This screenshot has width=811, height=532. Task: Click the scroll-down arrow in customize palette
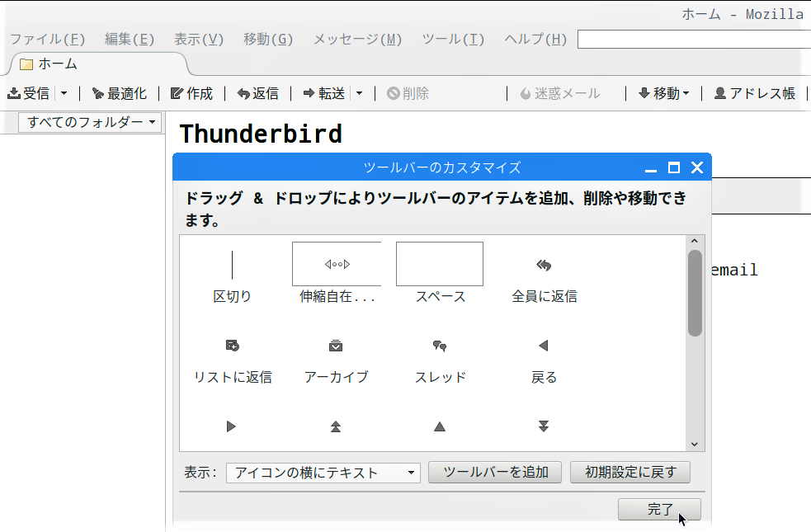695,444
